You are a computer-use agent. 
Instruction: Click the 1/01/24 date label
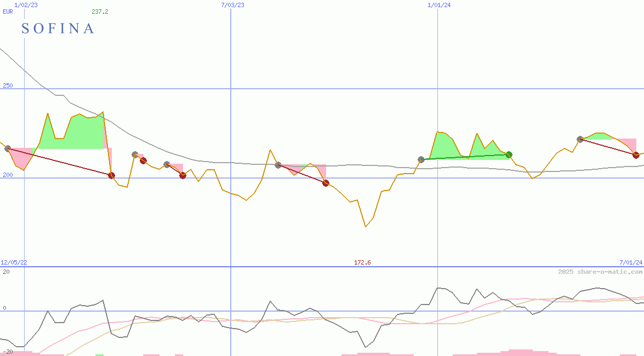[439, 5]
